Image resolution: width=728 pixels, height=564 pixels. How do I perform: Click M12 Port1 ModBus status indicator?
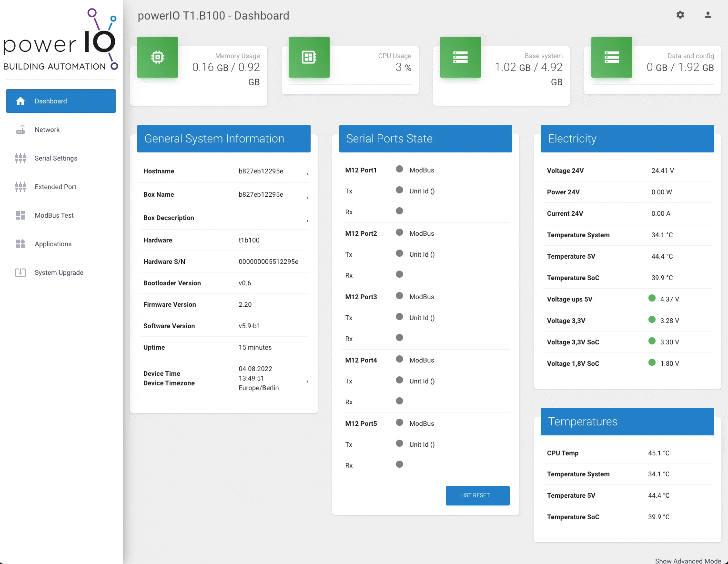click(400, 169)
